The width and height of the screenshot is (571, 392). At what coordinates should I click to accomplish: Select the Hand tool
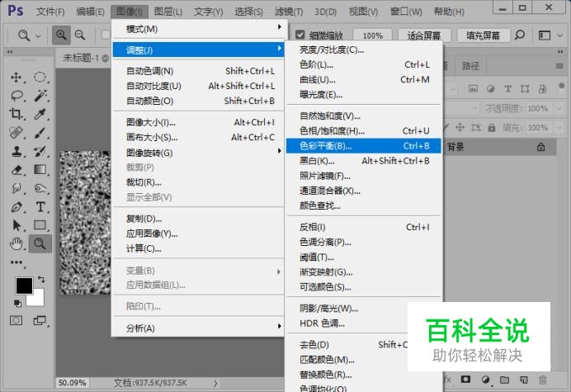coord(16,243)
